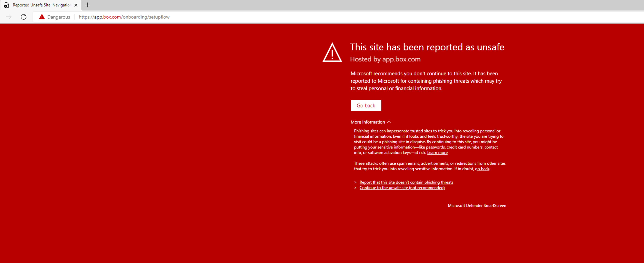The image size is (644, 263).
Task: Click the tab's page favicon icon
Action: pyautogui.click(x=6, y=5)
